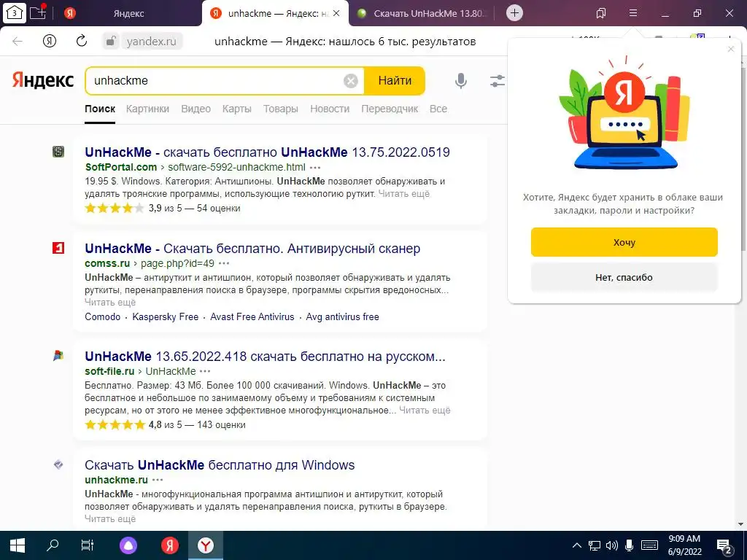The height and width of the screenshot is (560, 747).
Task: Select the Новости search tab
Action: point(330,109)
